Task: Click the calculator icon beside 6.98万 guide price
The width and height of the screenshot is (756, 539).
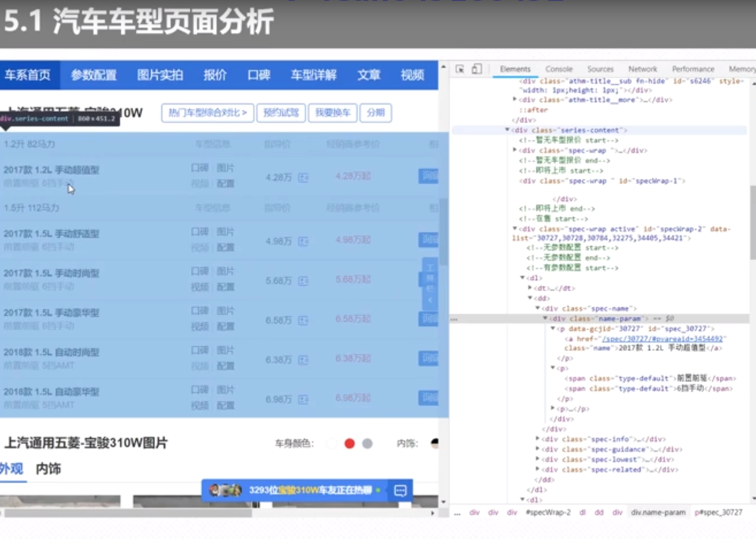Action: (303, 399)
